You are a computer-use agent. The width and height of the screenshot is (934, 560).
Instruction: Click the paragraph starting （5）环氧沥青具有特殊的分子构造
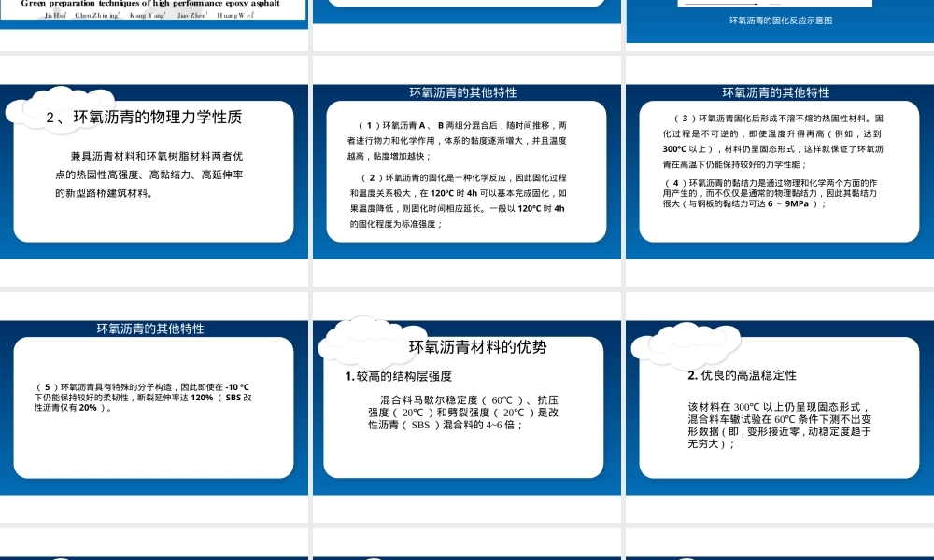pyautogui.click(x=142, y=398)
